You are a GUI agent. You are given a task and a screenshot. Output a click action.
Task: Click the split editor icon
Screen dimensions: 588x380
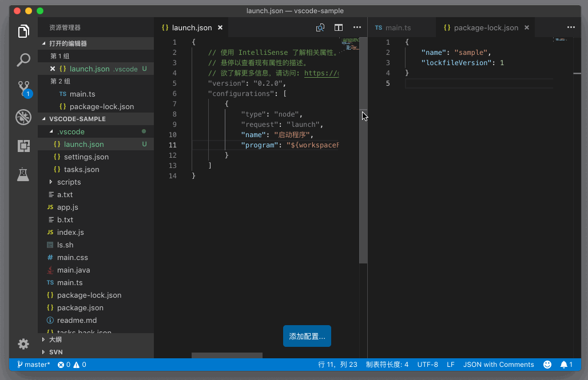coord(339,27)
